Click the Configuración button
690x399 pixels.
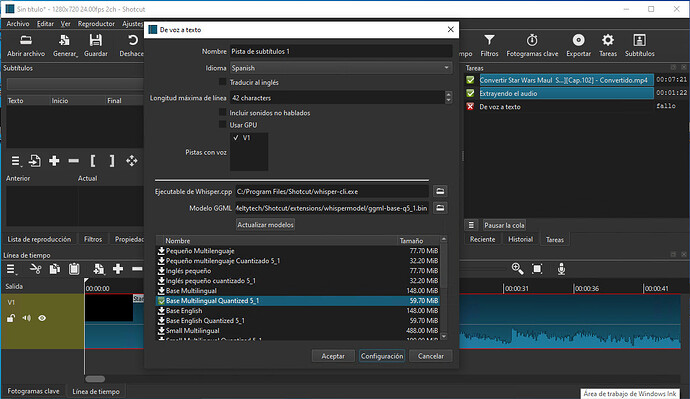382,356
